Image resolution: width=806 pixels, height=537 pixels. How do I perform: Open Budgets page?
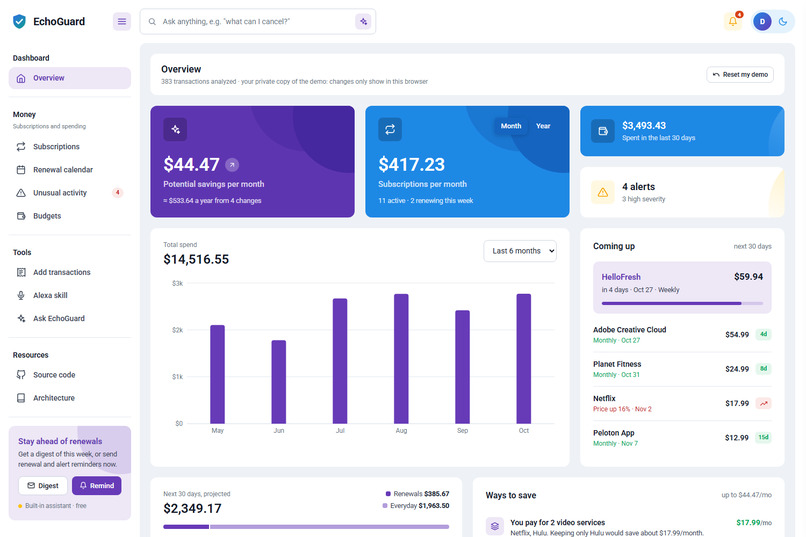[x=70, y=216]
